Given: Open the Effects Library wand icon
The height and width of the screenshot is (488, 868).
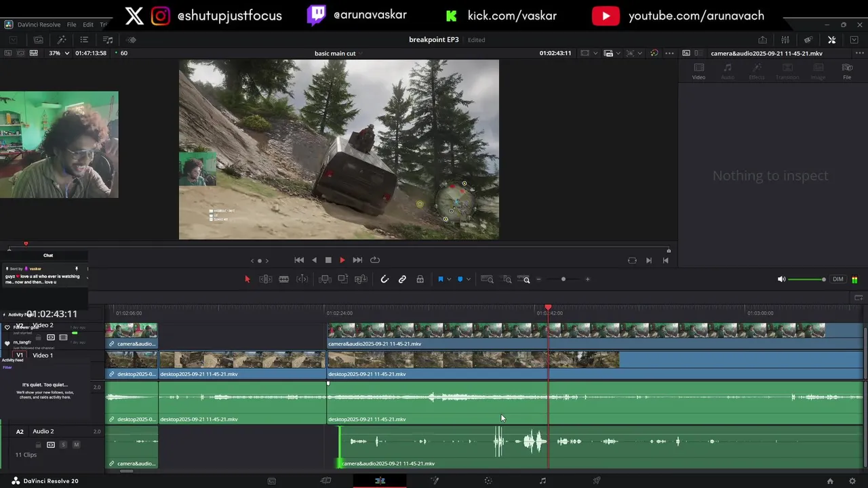Looking at the screenshot, I should tap(61, 40).
